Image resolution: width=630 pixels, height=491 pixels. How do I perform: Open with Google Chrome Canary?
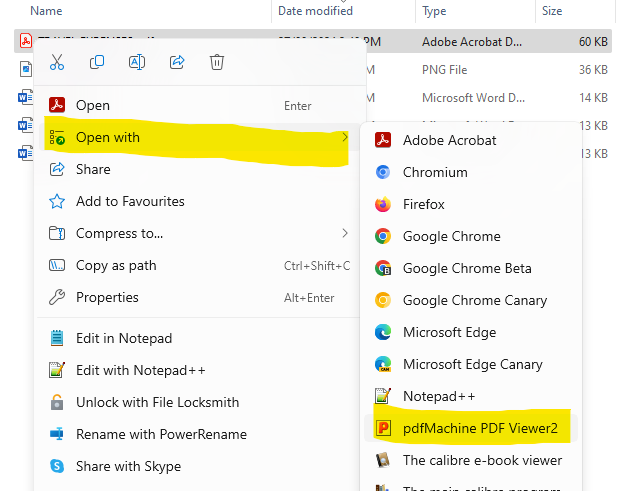470,301
